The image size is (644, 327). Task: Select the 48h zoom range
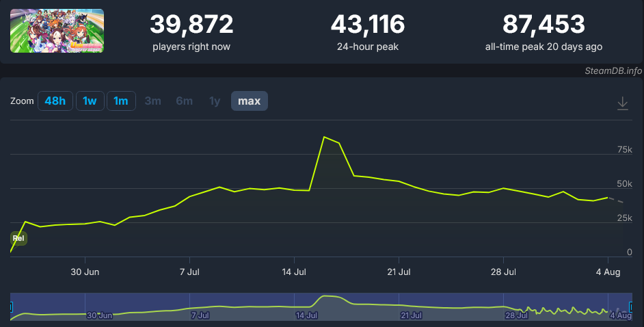pos(55,101)
